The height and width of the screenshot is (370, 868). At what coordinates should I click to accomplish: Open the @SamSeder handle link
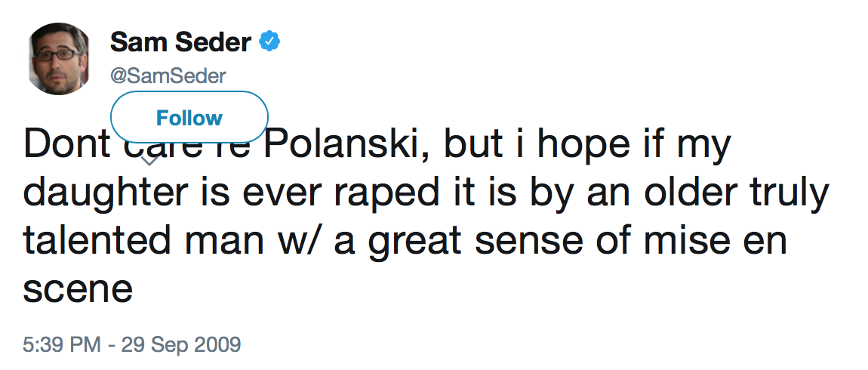pyautogui.click(x=168, y=76)
